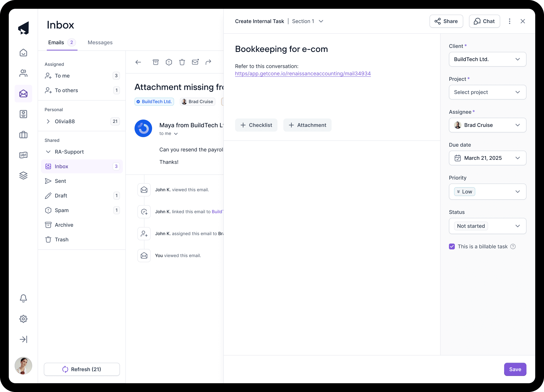
Task: Click the mark-as-unread envelope icon
Action: [x=195, y=62]
